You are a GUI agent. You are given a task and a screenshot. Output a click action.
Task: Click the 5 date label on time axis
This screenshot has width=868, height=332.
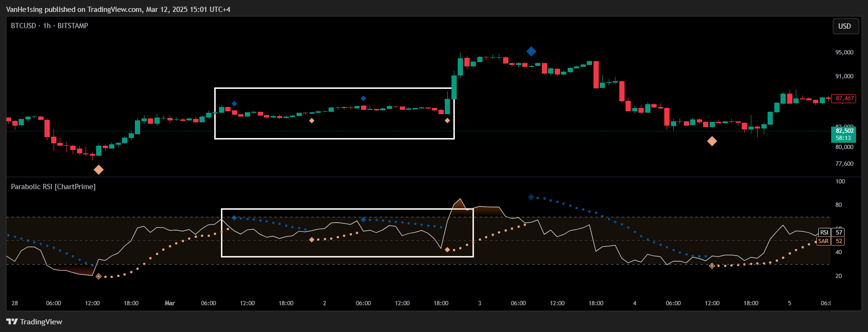point(790,303)
